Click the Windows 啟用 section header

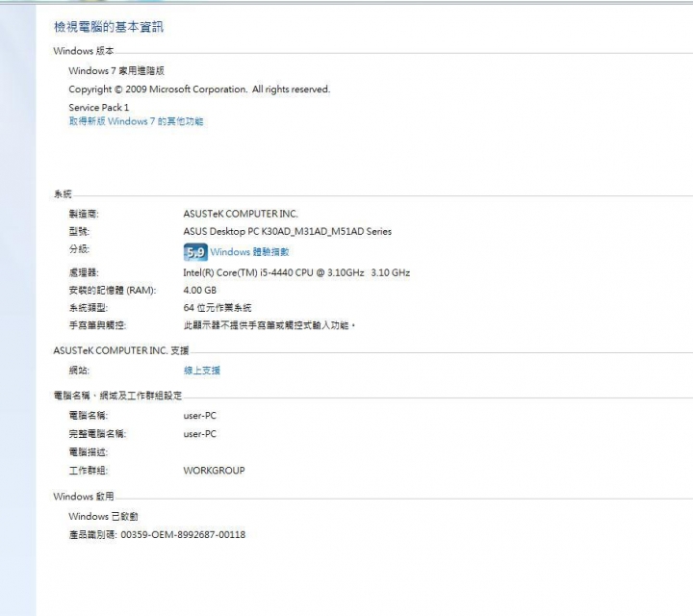tap(84, 497)
